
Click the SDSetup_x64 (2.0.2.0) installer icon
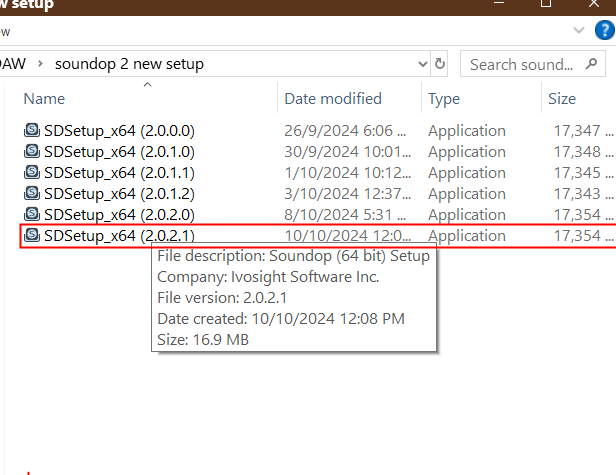click(32, 215)
